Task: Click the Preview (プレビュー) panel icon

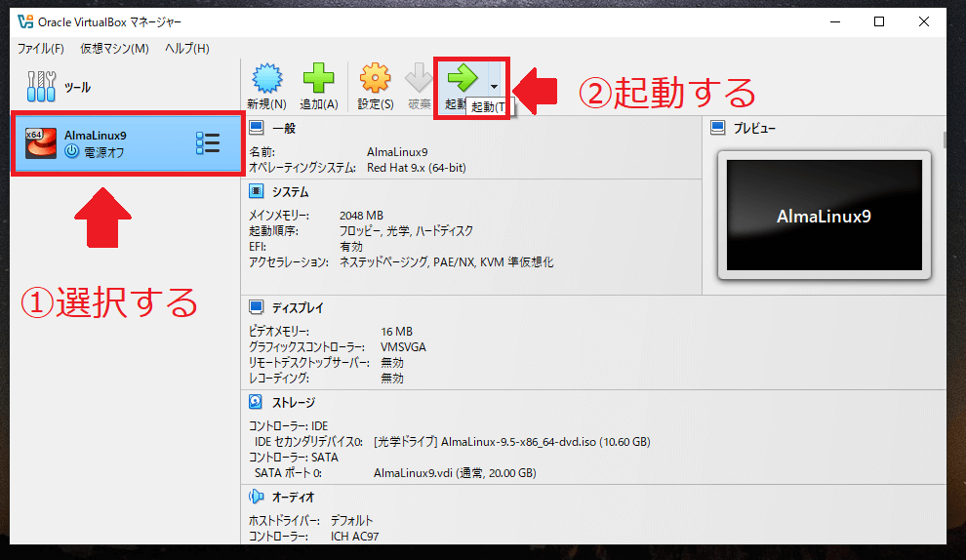Action: [x=718, y=128]
